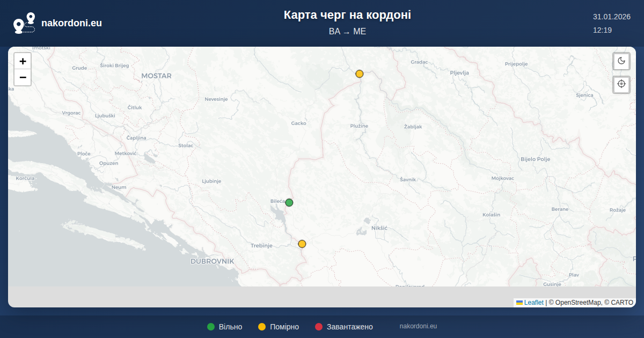Open the yellow marker east of Trebinje
The height and width of the screenshot is (338, 644).
click(x=302, y=244)
